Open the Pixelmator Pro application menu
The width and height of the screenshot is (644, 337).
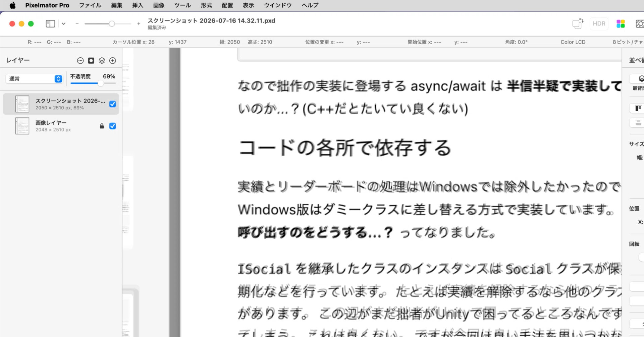(x=47, y=5)
